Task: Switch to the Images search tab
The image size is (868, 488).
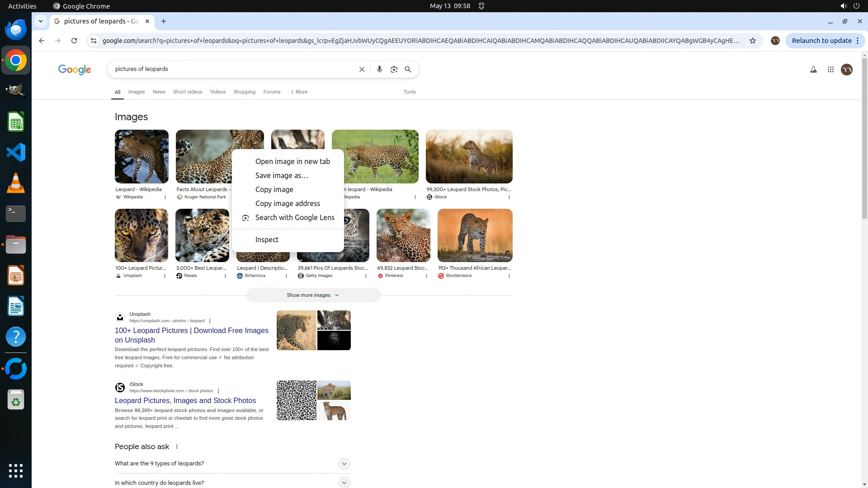Action: 137,92
